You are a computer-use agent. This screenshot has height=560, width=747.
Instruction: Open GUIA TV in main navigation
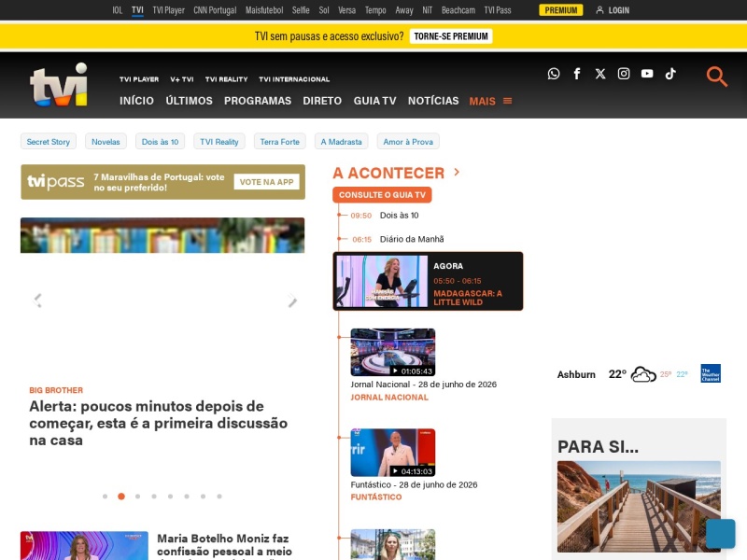375,101
